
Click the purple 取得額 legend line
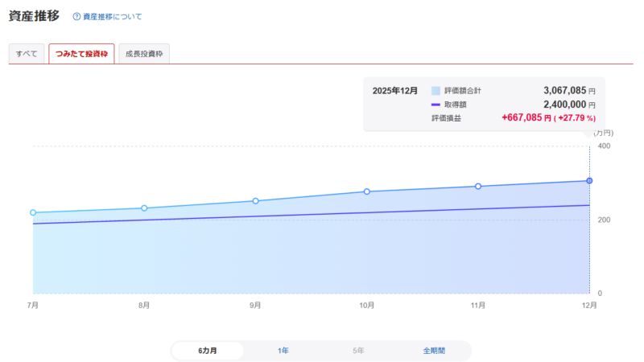436,105
